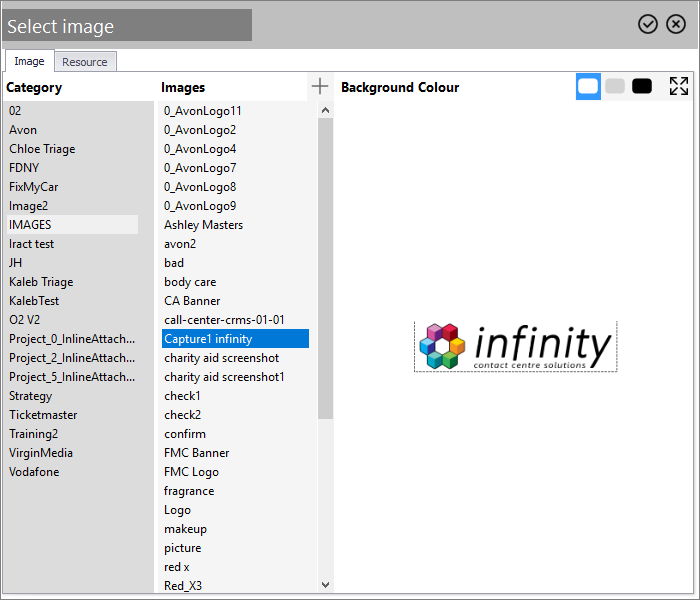
Task: Add new image with plus icon
Action: 320,86
